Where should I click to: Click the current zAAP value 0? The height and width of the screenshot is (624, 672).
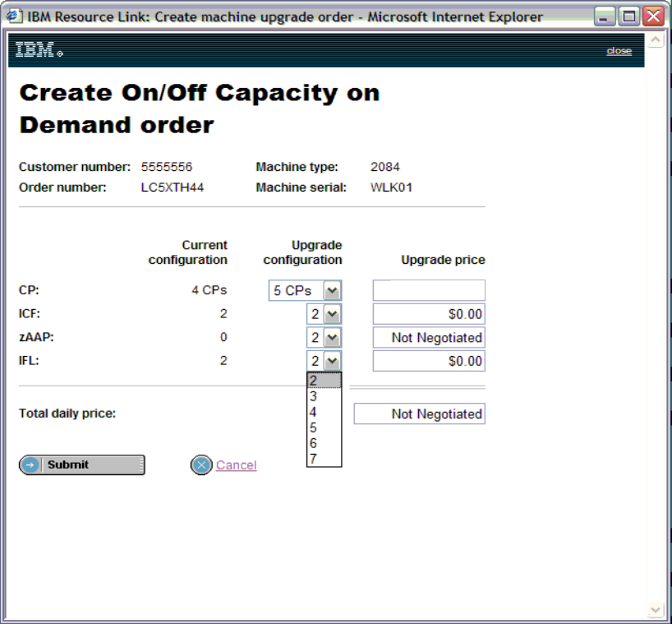click(x=223, y=337)
